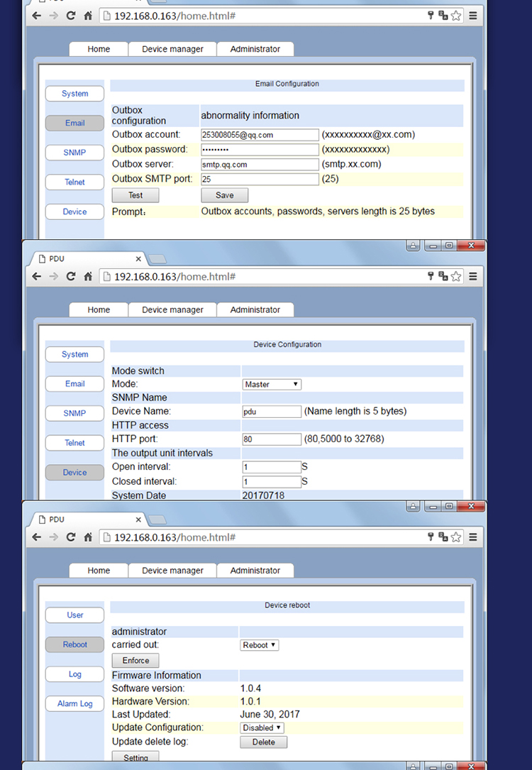Open the Alarm Log sidebar section
The image size is (532, 770).
(74, 704)
